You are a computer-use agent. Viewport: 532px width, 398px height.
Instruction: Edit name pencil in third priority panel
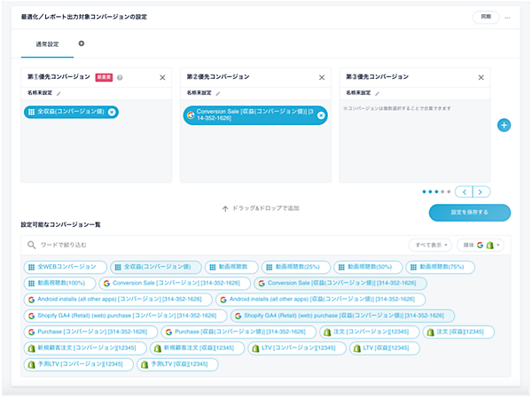[x=377, y=93]
